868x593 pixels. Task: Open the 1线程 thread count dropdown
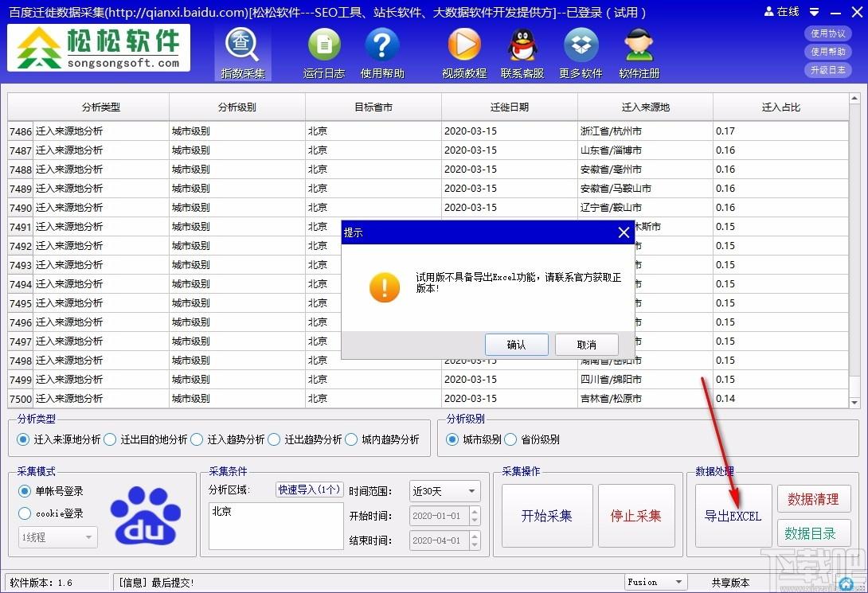point(57,537)
